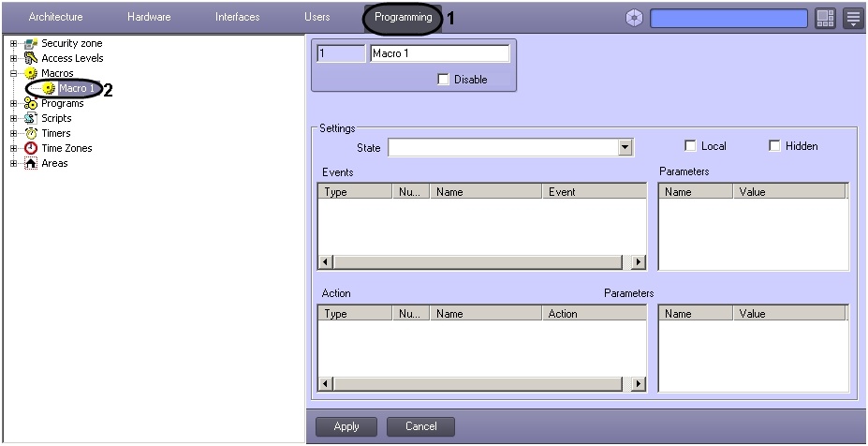This screenshot has height=446, width=868.
Task: Expand the Time Zones node
Action: (x=14, y=148)
